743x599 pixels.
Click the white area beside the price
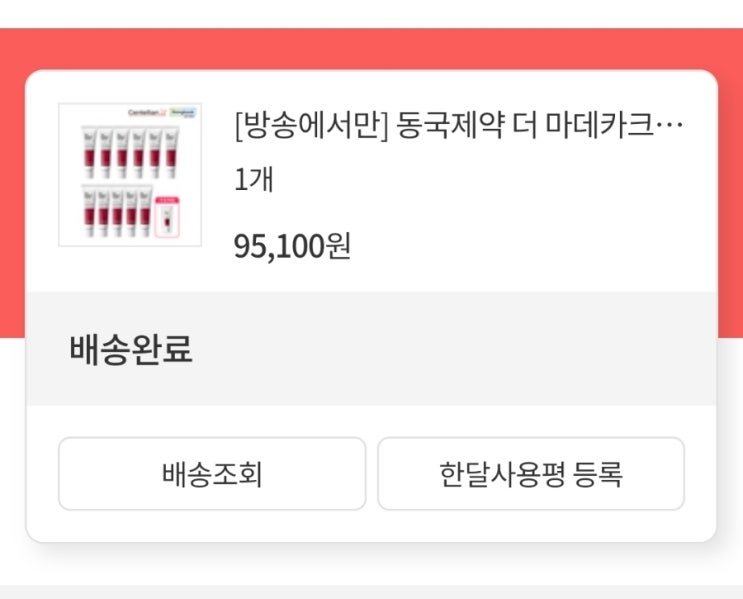pos(530,246)
